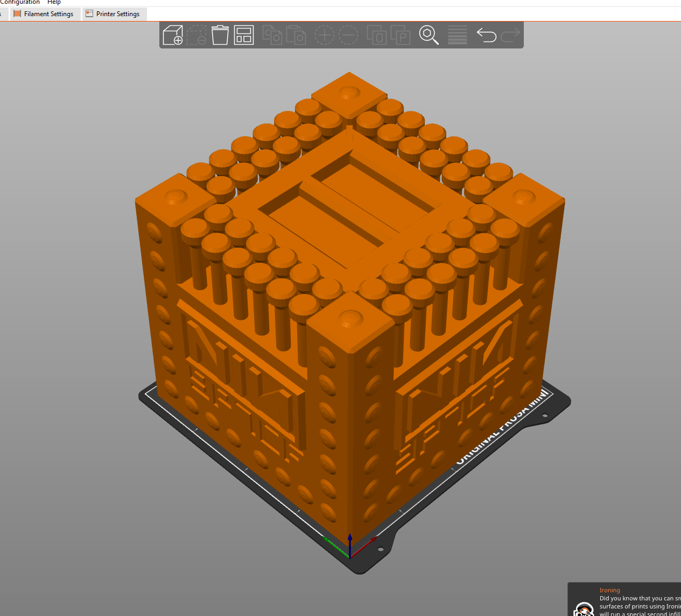This screenshot has width=681, height=616.
Task: Click the Redo icon
Action: (510, 34)
